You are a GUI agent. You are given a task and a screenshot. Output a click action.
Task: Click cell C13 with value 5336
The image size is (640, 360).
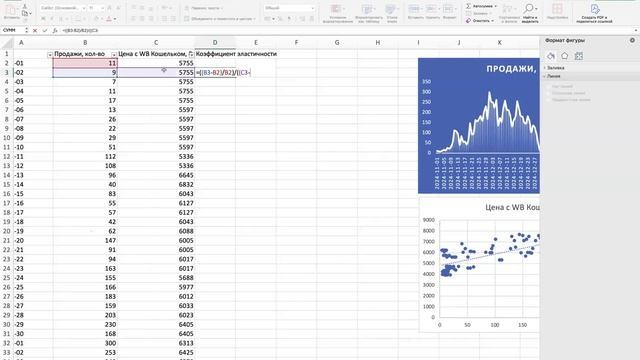tap(156, 166)
